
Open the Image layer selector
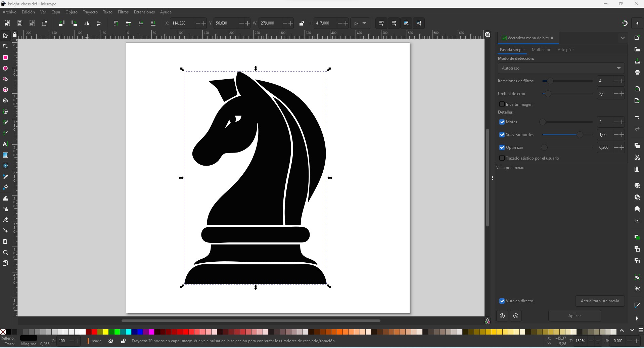[95, 341]
